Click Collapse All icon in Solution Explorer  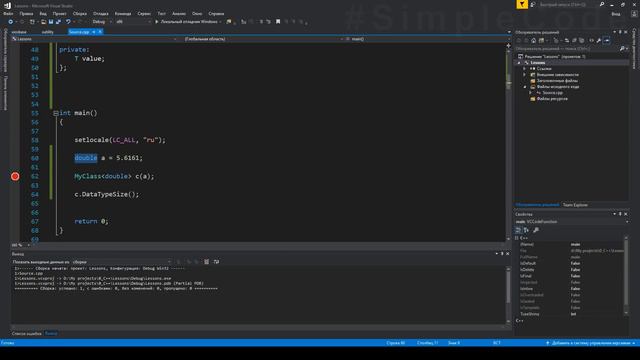pos(574,40)
